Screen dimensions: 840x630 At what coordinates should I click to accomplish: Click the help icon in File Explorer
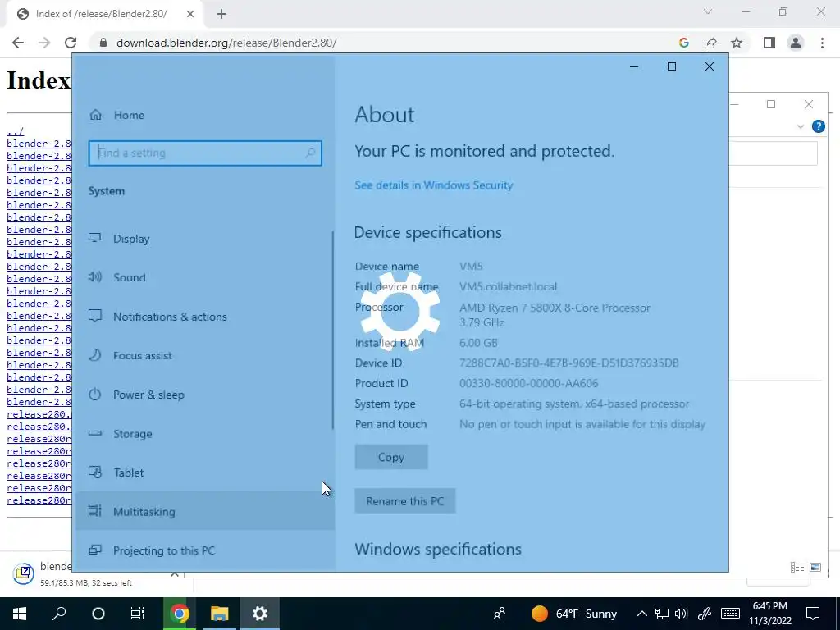(819, 126)
